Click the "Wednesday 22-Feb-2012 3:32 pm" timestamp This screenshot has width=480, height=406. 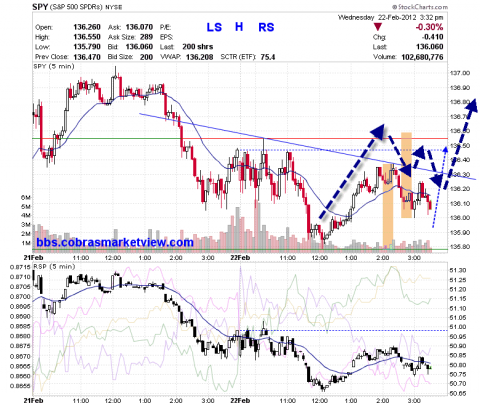click(390, 17)
